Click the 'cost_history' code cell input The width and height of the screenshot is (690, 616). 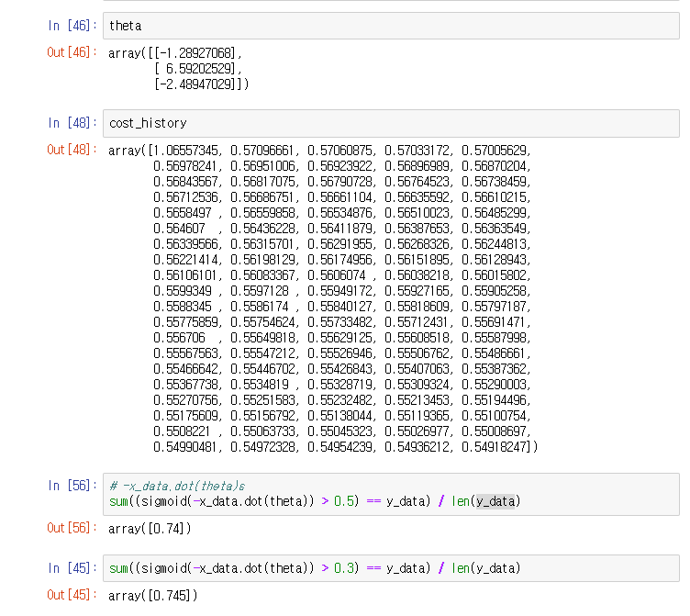coord(391,123)
